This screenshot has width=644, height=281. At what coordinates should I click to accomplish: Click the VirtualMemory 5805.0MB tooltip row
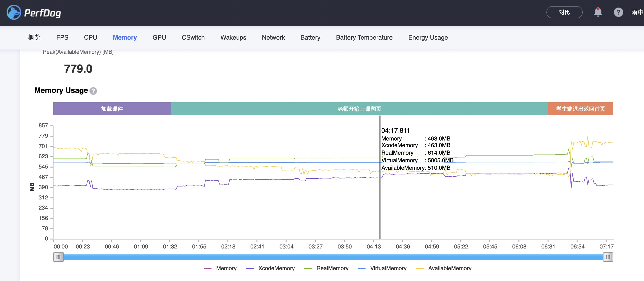point(417,160)
